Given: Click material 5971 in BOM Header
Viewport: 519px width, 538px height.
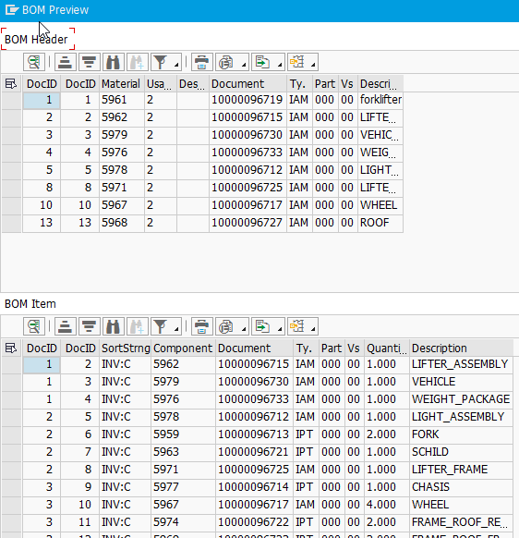Looking at the screenshot, I should coord(121,188).
